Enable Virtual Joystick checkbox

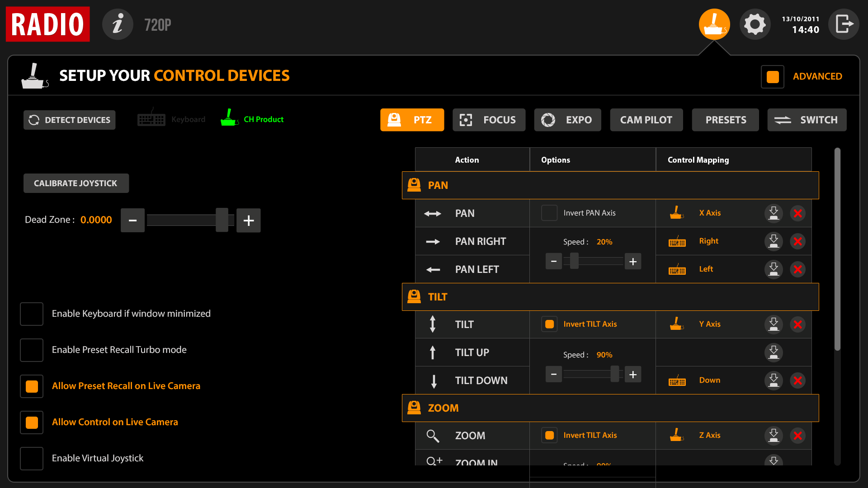click(32, 458)
